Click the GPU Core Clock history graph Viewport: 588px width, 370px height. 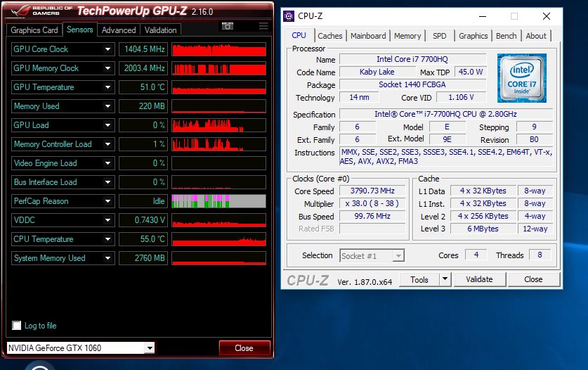219,49
